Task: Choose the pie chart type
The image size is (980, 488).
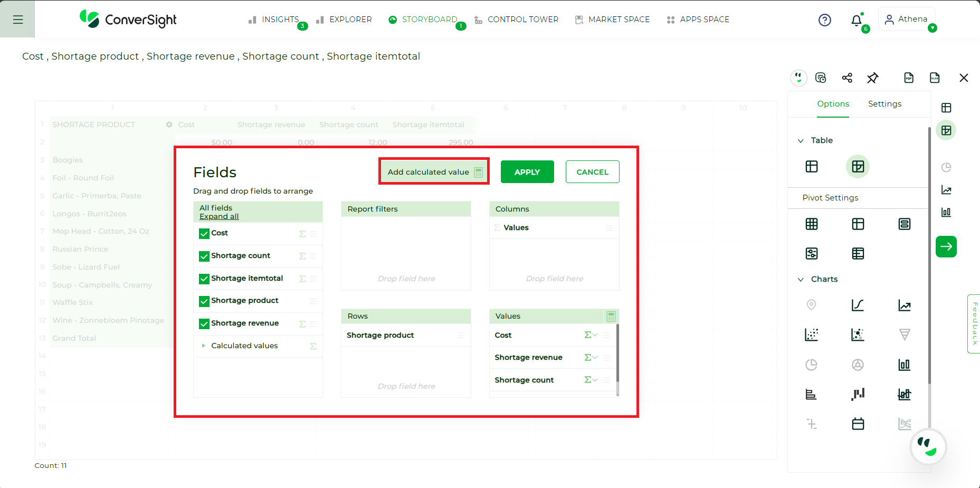Action: tap(812, 365)
